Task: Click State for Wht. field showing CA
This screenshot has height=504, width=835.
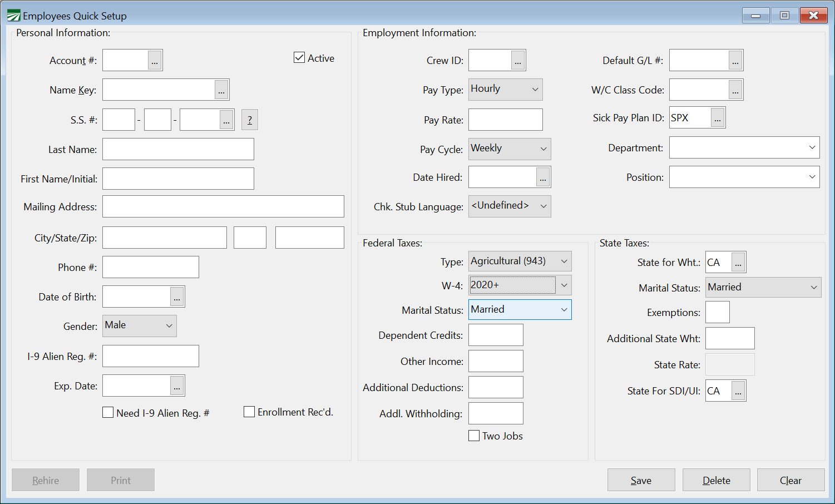Action: [718, 262]
